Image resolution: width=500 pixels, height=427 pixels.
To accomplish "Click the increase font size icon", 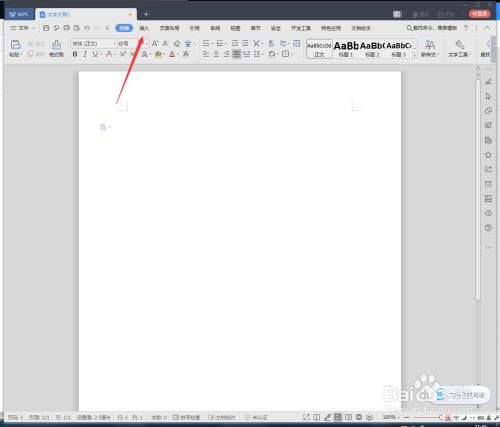I will point(155,43).
